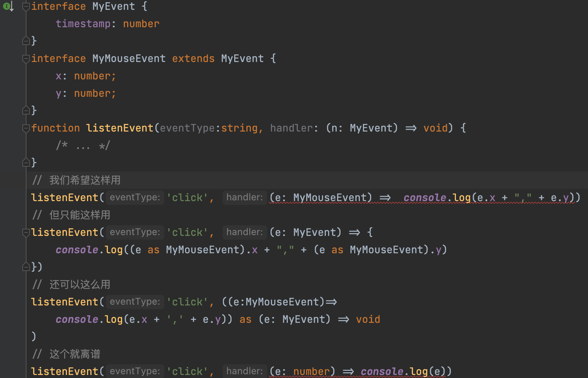Click the x: number; property line
The height and width of the screenshot is (378, 588).
pyautogui.click(x=86, y=76)
